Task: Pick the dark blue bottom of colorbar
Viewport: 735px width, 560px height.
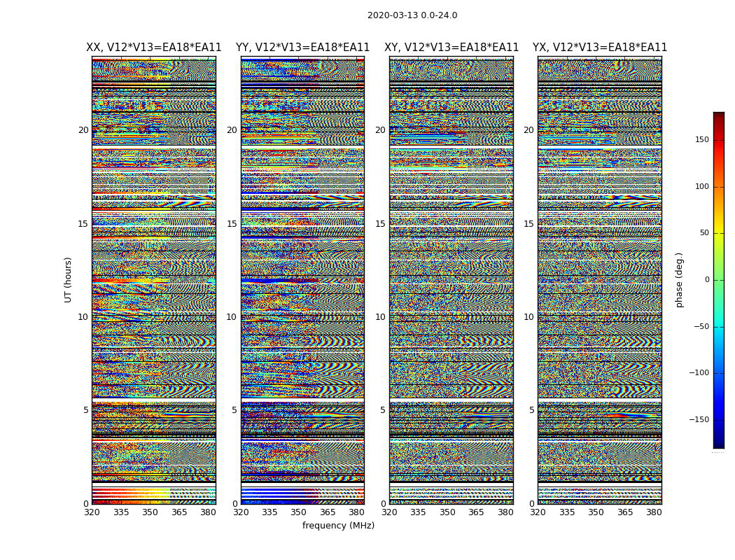Action: pos(718,444)
